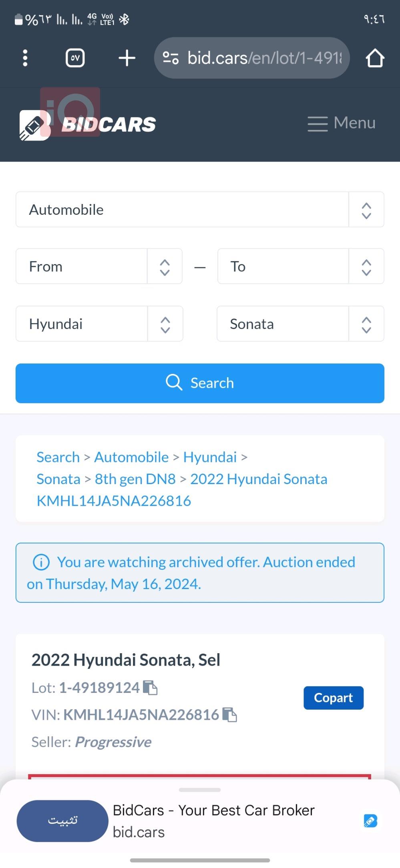Click the Copart auction badge
400x868 pixels.
(334, 698)
